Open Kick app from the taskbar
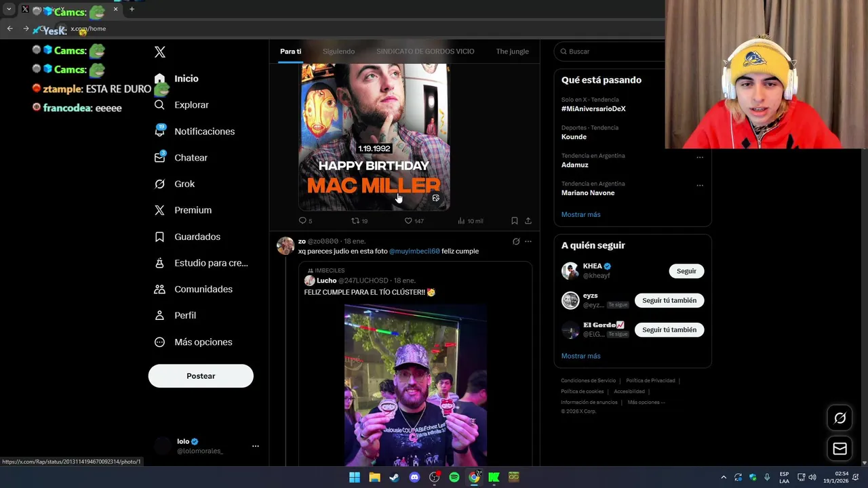The image size is (868, 488). pyautogui.click(x=494, y=477)
